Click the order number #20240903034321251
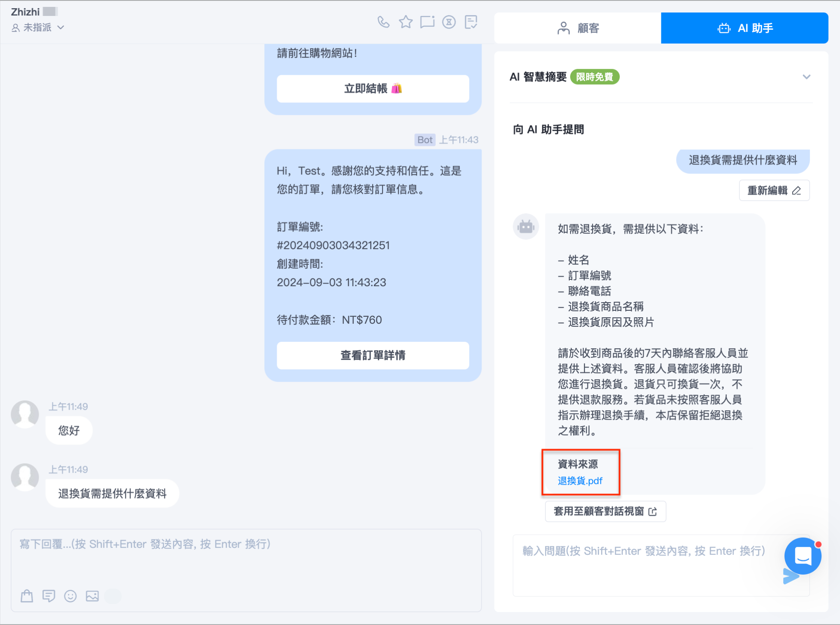Screen dimensions: 840x625 (333, 245)
